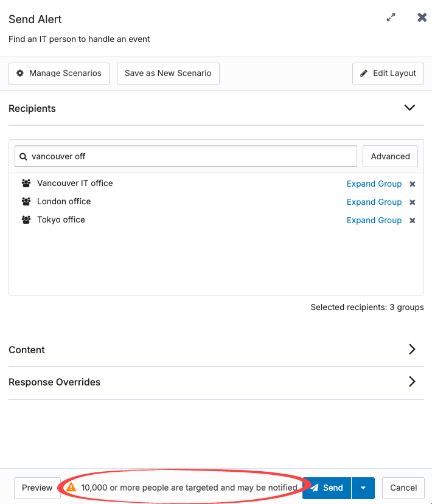Expand the Response Overrides section

(216, 382)
